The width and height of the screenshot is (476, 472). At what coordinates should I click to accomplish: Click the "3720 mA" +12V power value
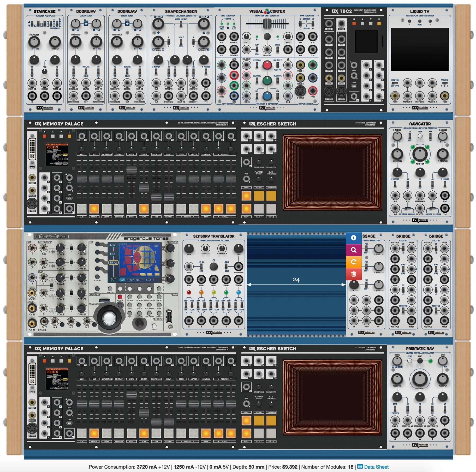(x=147, y=467)
